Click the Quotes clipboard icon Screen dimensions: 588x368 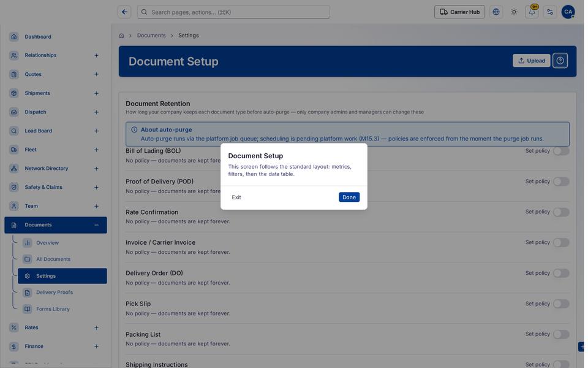coord(14,74)
